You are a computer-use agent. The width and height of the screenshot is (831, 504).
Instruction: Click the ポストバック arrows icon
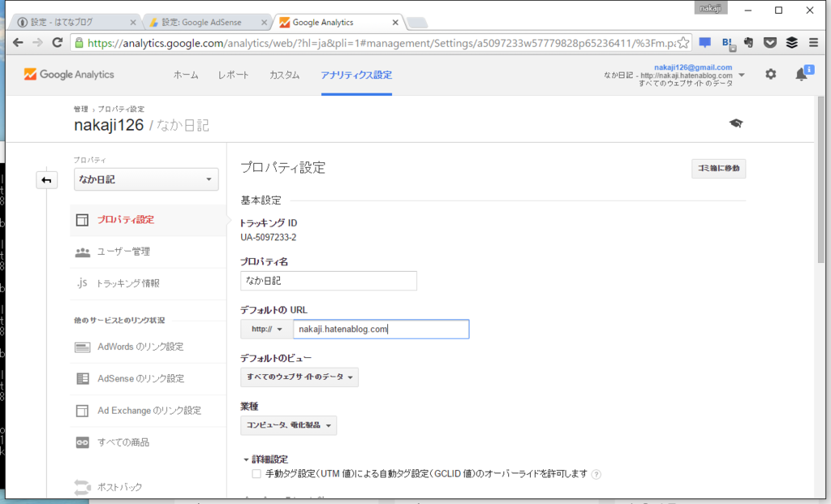pos(82,487)
